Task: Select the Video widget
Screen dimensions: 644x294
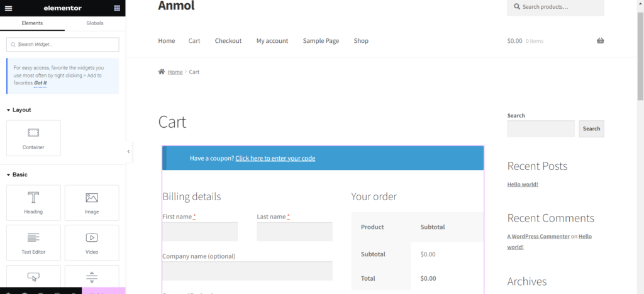Action: (92, 242)
